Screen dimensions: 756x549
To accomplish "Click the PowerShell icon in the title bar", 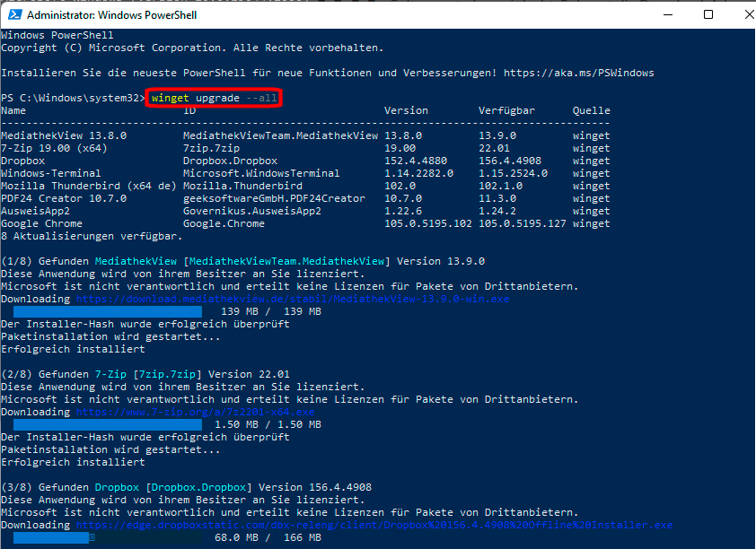I will pos(15,14).
